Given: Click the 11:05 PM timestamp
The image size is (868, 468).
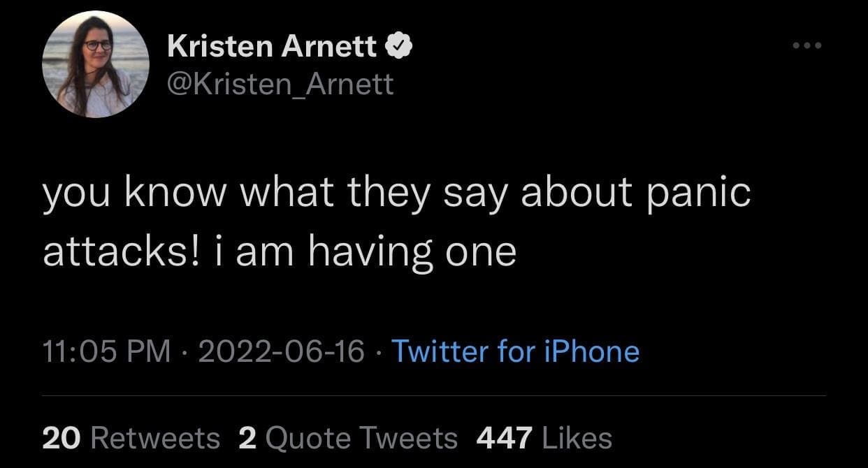Looking at the screenshot, I should pyautogui.click(x=107, y=351).
